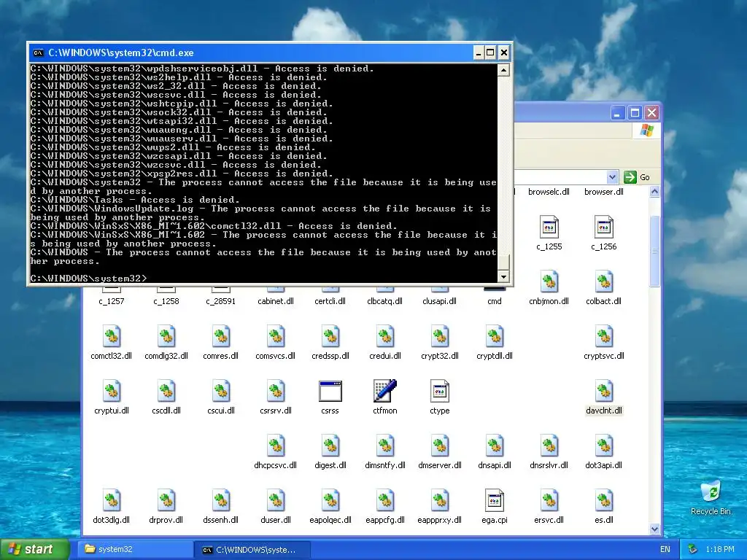Select the c_1255 file icon

(549, 227)
